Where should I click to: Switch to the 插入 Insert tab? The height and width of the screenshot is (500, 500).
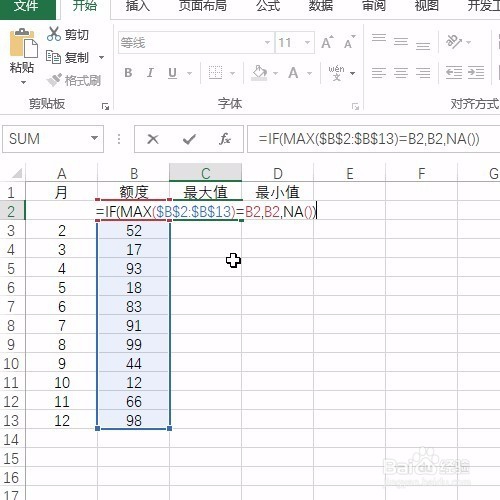click(138, 6)
